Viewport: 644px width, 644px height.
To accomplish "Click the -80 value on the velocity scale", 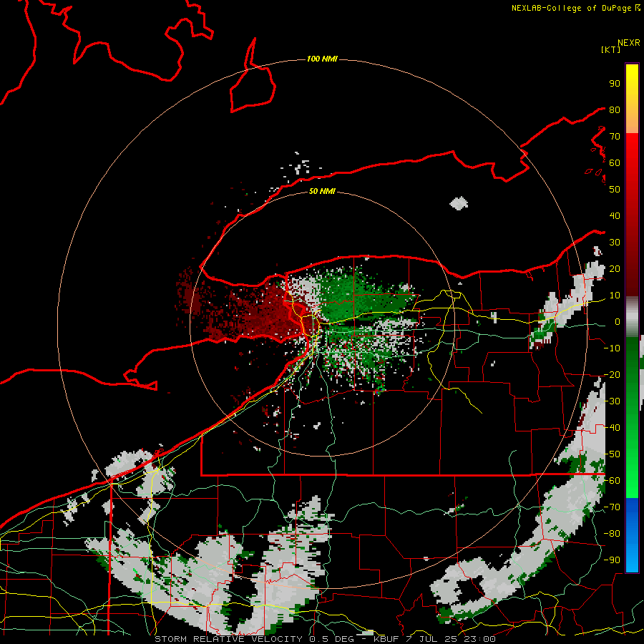I will [612, 534].
